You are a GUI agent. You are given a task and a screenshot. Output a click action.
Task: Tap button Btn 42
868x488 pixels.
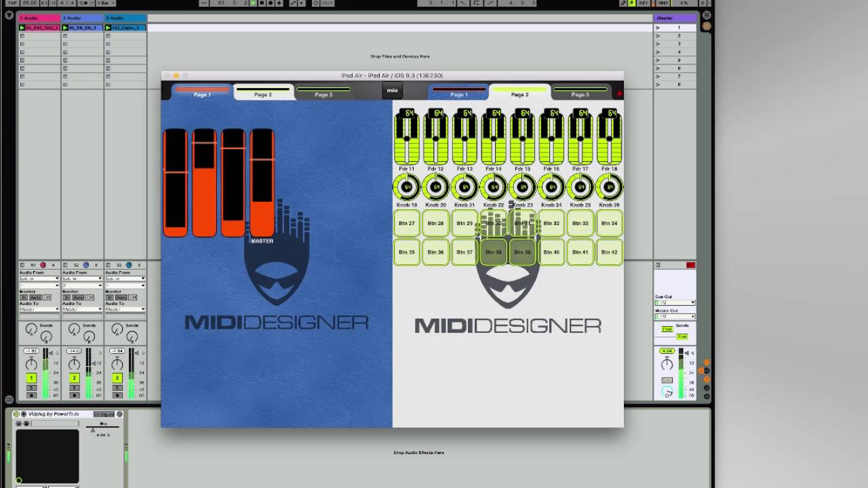click(x=609, y=252)
